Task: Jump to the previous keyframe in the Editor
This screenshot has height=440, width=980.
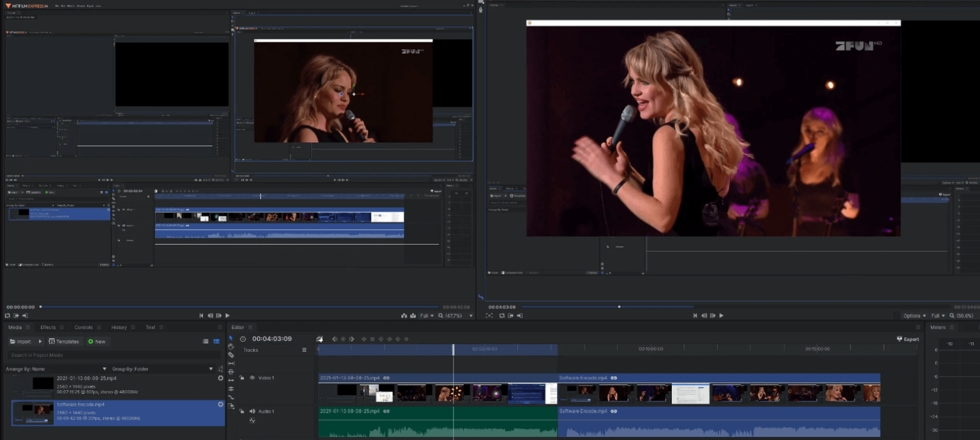Action: click(334, 339)
